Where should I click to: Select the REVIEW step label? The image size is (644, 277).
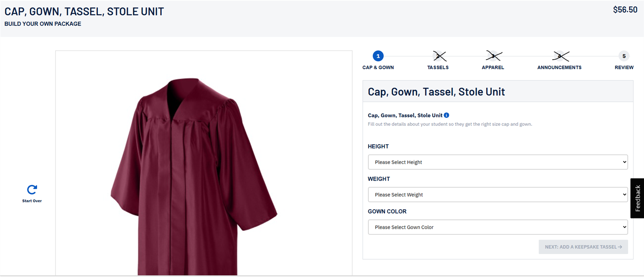623,67
